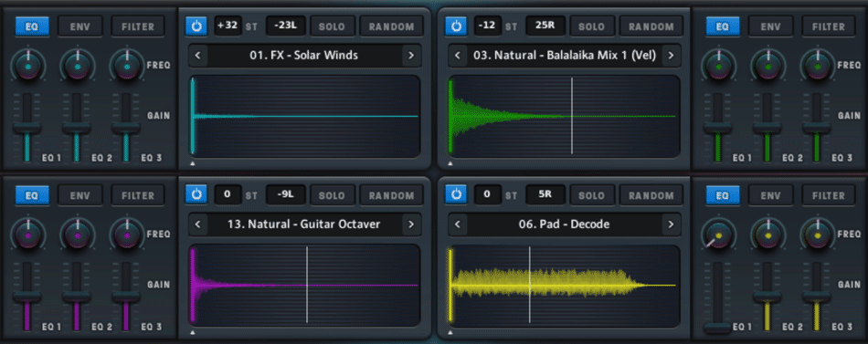Click the cyan EQ 1 gain slider handle

pos(27,129)
